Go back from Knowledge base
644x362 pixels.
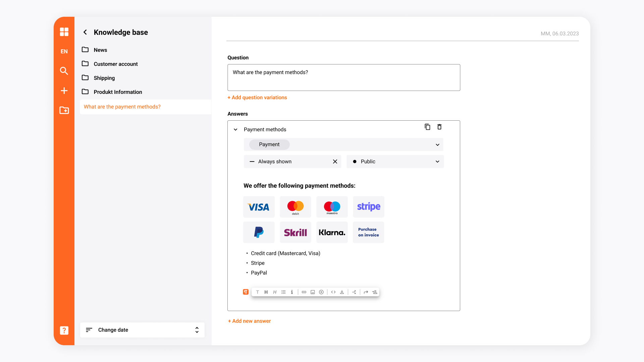pyautogui.click(x=85, y=32)
